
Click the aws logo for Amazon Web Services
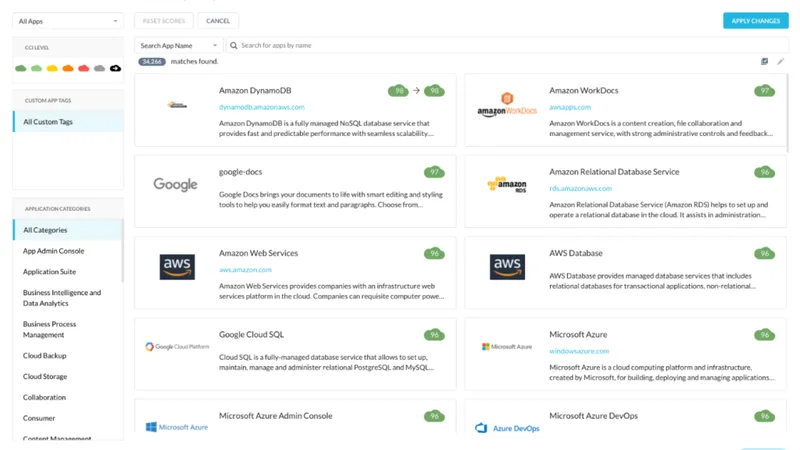click(x=177, y=267)
